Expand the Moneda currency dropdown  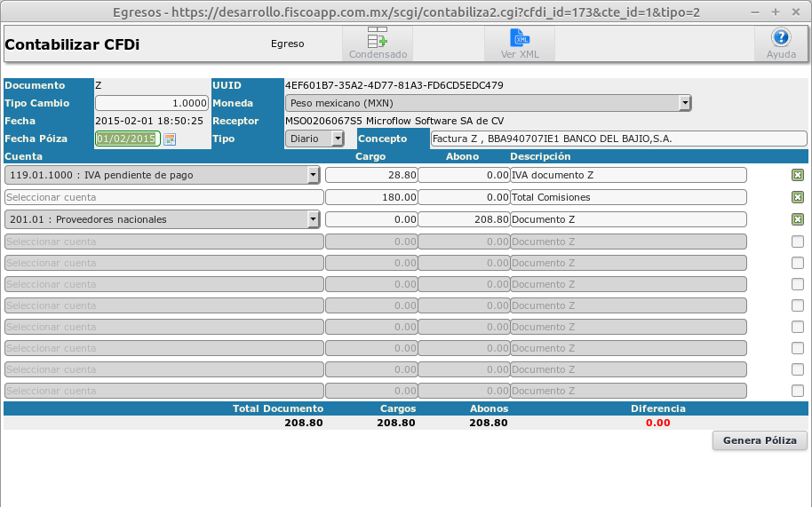click(684, 103)
